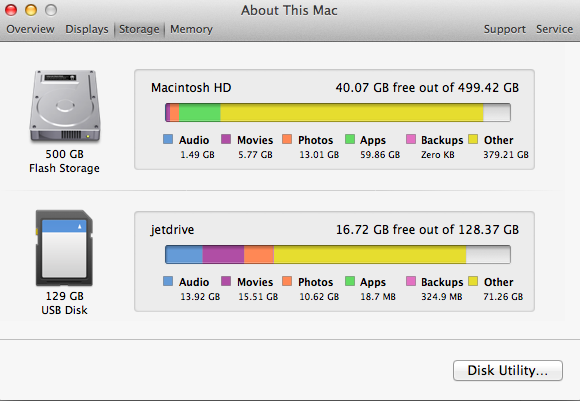The height and width of the screenshot is (401, 580).
Task: Click "16.72 GB free out of 128.37 GB"
Action: [x=427, y=230]
